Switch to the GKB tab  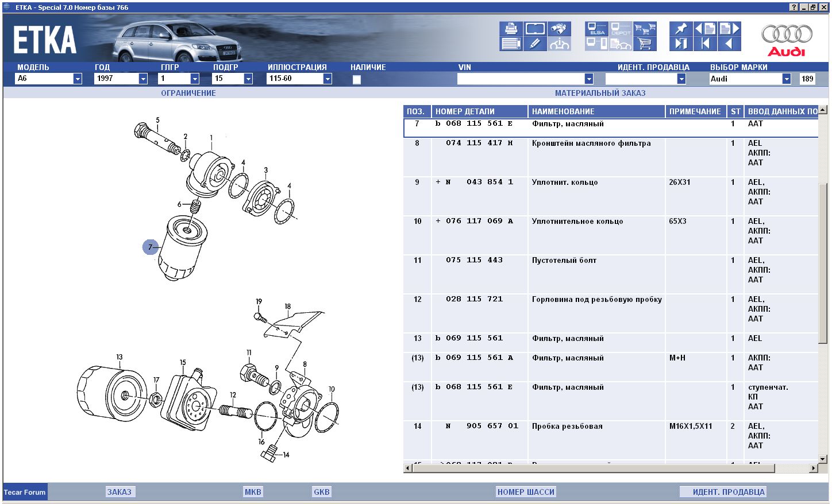pyautogui.click(x=322, y=492)
